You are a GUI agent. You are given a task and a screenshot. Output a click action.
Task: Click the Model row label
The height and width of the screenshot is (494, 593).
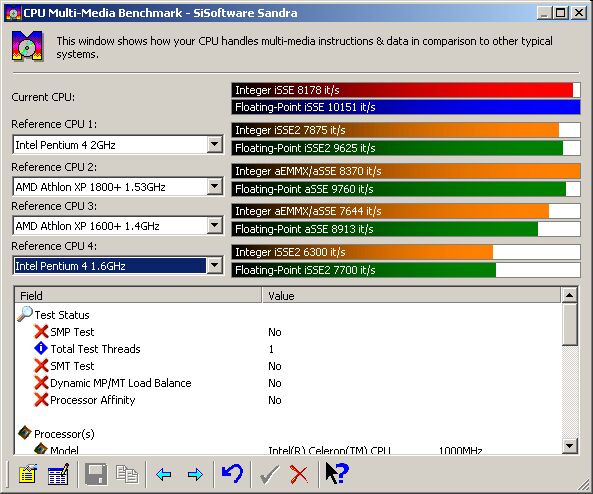coord(64,450)
